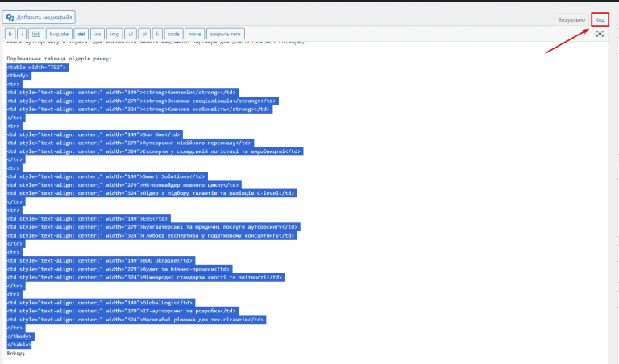Insert the more tag
Viewport: 619px width, 364px height.
(x=194, y=34)
